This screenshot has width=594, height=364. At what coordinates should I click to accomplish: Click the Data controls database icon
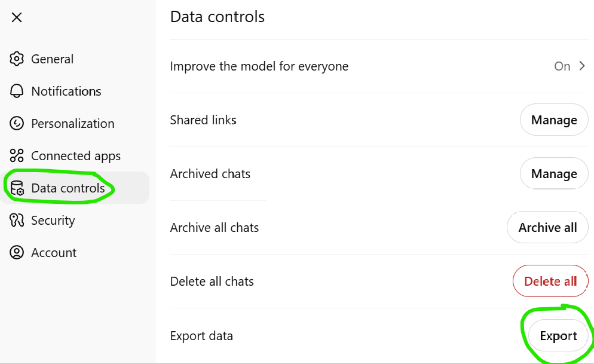coord(17,188)
